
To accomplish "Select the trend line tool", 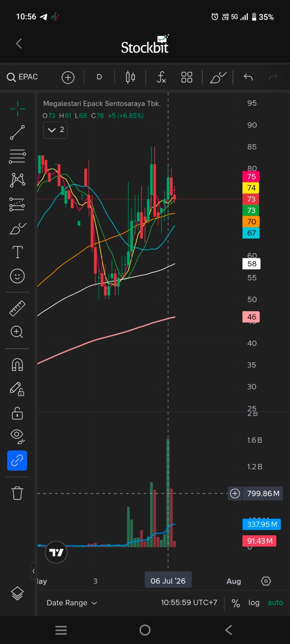I will click(x=17, y=132).
